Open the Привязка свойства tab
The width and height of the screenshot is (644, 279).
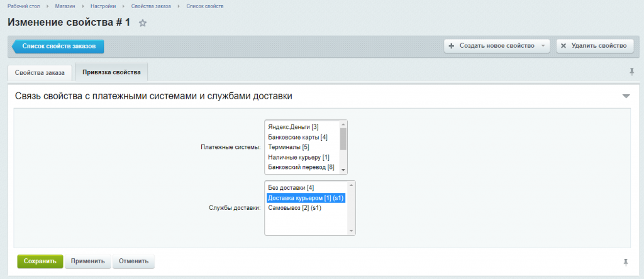pos(111,72)
